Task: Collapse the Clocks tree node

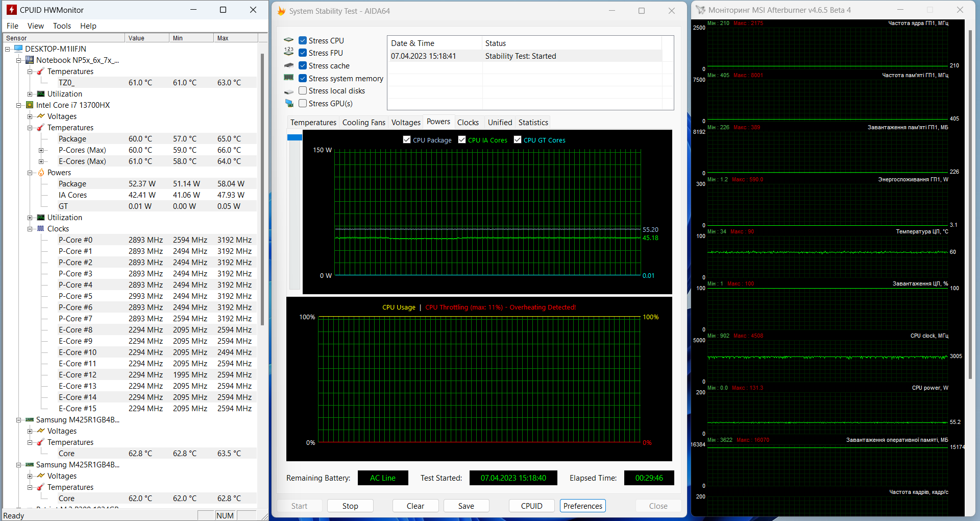Action: pos(30,229)
